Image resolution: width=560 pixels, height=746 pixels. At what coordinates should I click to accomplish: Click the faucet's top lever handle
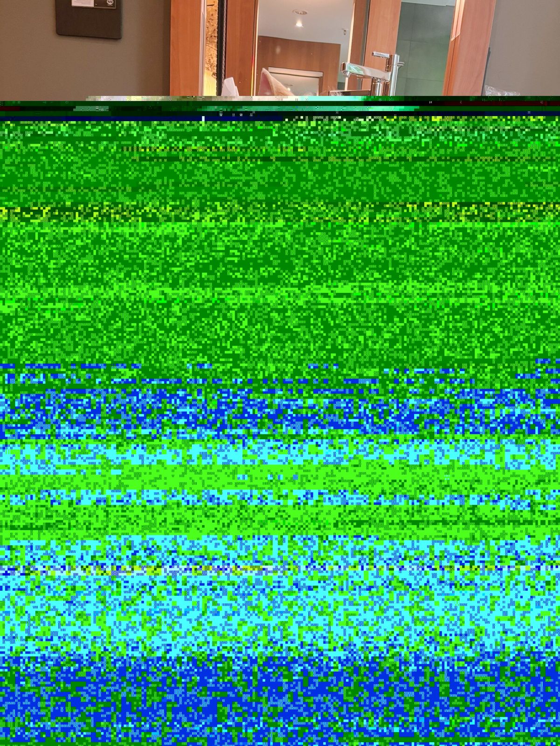click(x=381, y=55)
